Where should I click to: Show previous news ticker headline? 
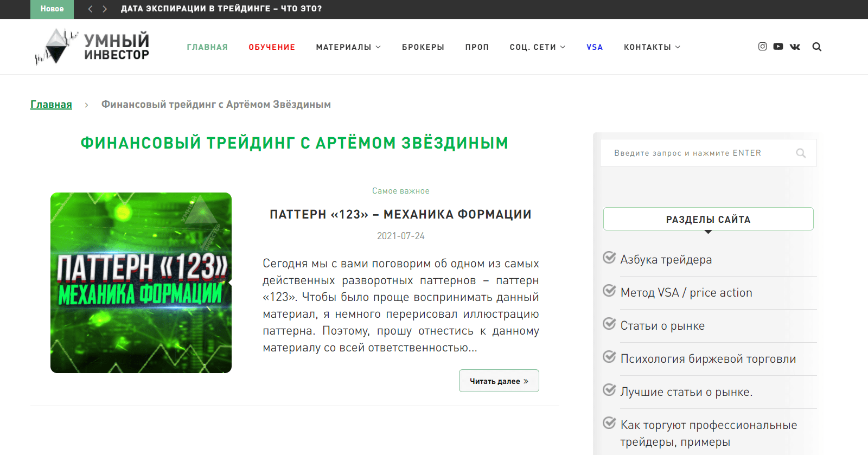click(90, 9)
